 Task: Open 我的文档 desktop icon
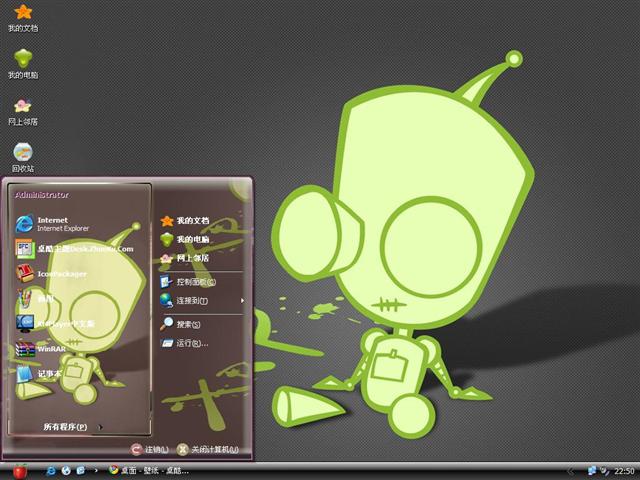(23, 18)
